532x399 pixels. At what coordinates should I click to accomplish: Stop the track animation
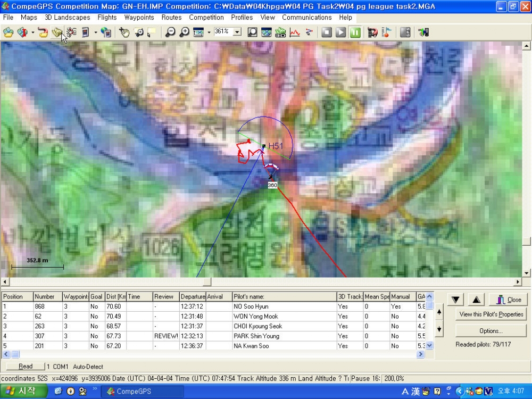[327, 32]
